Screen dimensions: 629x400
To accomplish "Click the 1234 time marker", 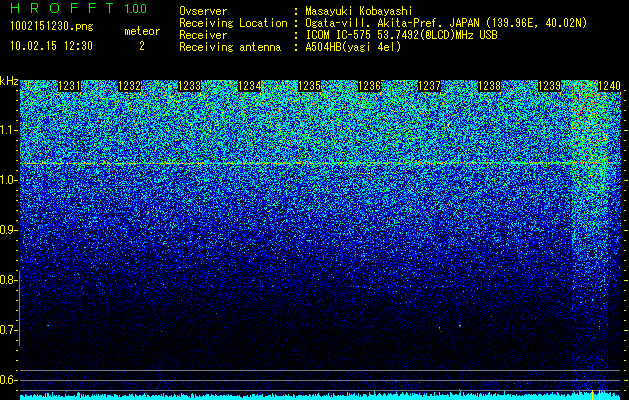I will 250,86.
